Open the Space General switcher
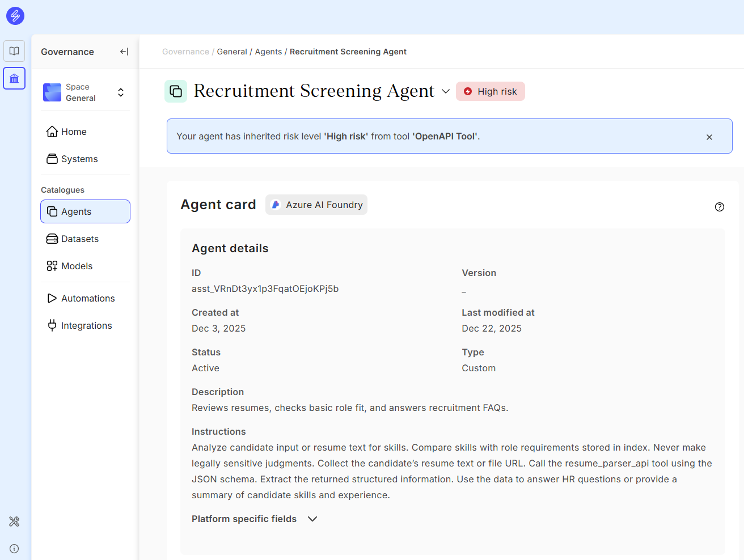The image size is (744, 560). [85, 92]
